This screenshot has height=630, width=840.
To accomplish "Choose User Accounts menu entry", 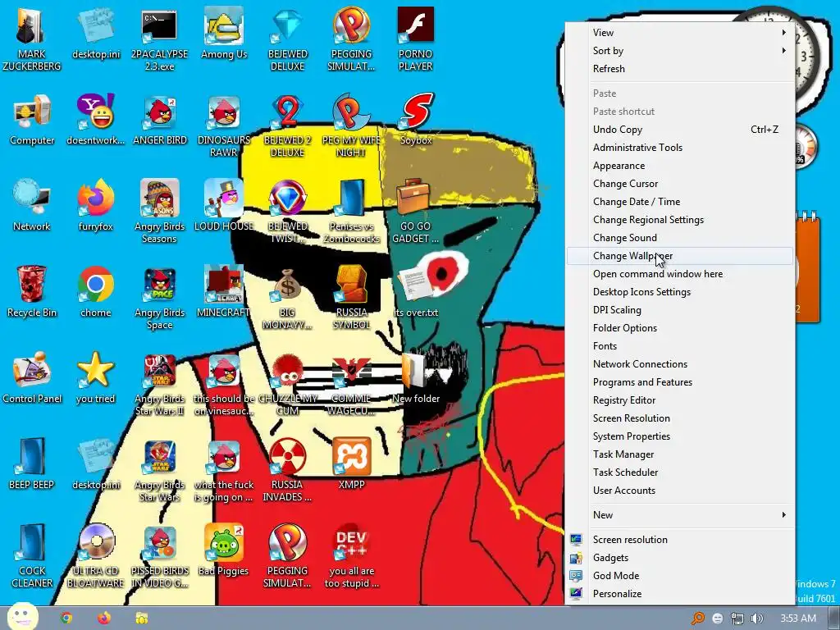I will pos(680,491).
